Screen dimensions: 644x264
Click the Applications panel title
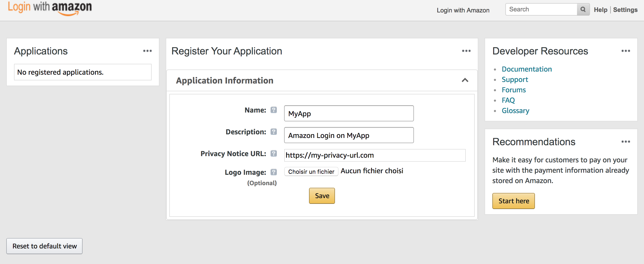click(x=41, y=51)
